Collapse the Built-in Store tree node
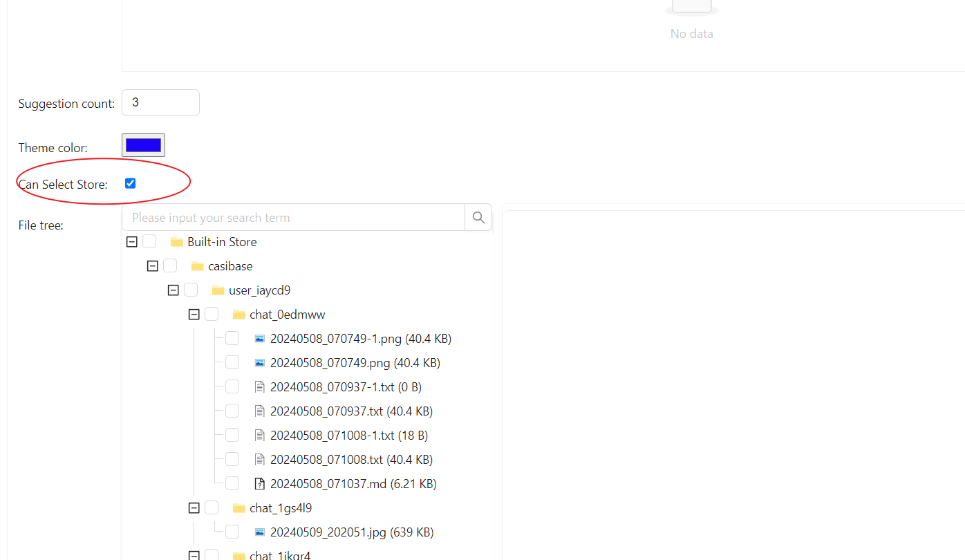Viewport: 965px width, 560px height. coord(132,242)
